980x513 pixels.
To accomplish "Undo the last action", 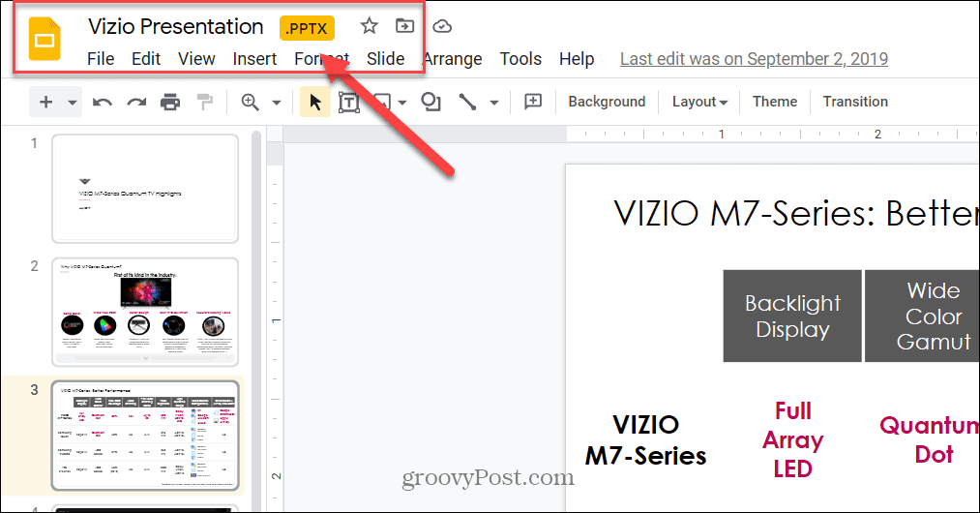I will click(103, 102).
